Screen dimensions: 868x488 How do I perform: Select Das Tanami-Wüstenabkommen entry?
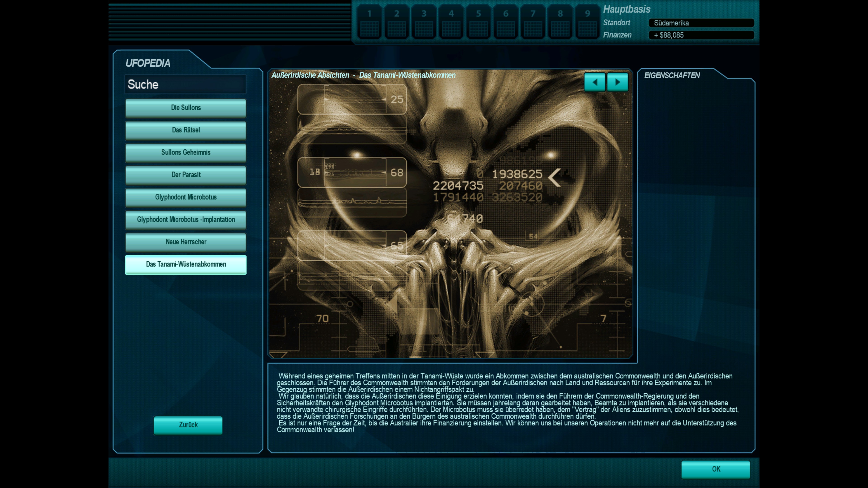coord(186,264)
